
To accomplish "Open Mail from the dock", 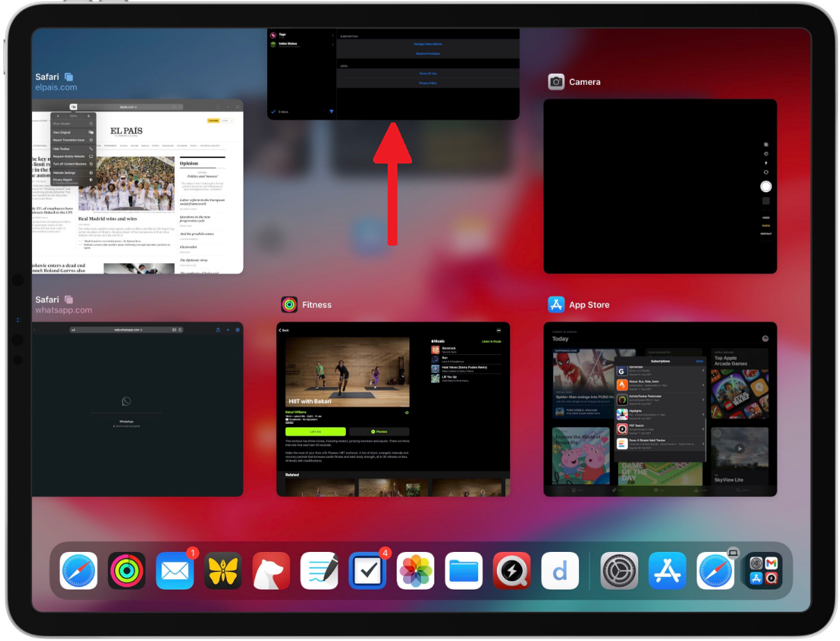I will click(x=175, y=570).
